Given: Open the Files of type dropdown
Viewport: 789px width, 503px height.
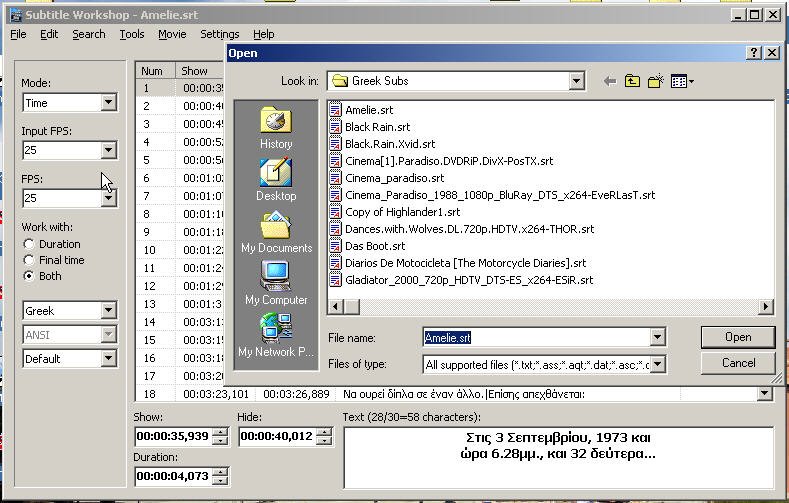Looking at the screenshot, I should point(657,365).
